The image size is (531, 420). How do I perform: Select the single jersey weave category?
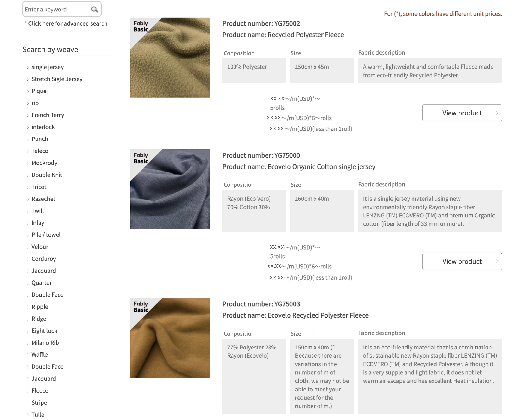tap(48, 67)
